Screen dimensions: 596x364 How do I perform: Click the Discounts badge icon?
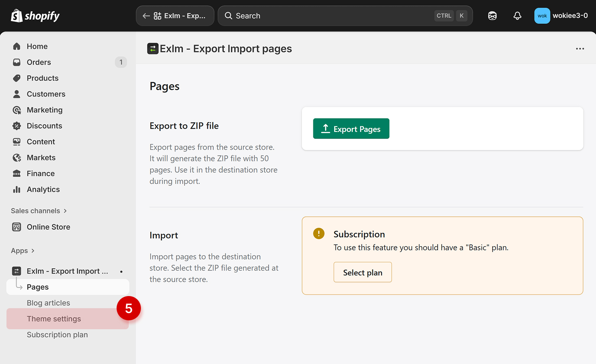click(x=17, y=126)
